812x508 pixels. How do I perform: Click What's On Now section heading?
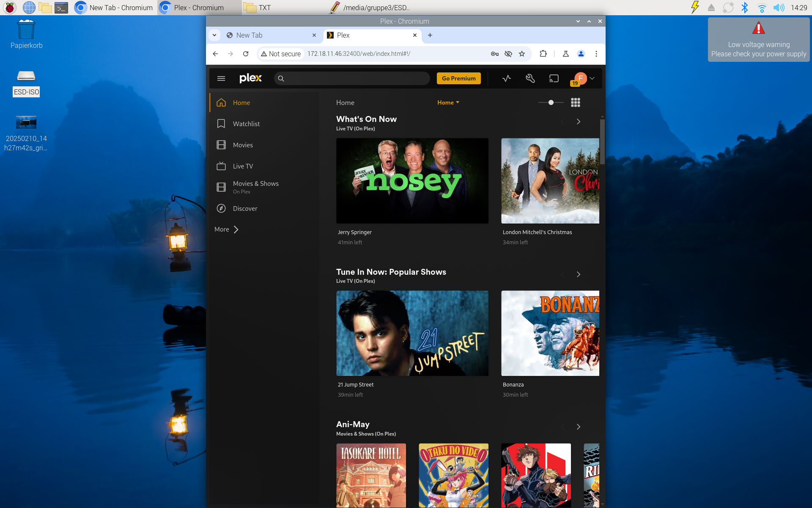[366, 119]
